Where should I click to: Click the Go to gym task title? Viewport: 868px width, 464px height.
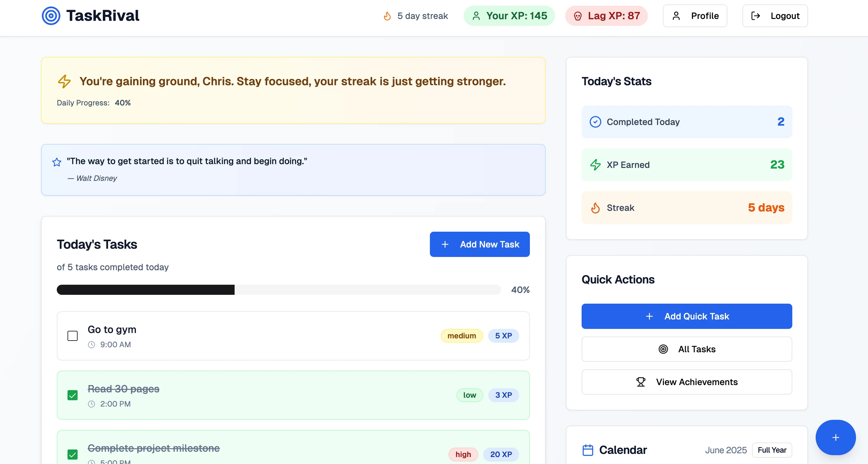pos(112,330)
